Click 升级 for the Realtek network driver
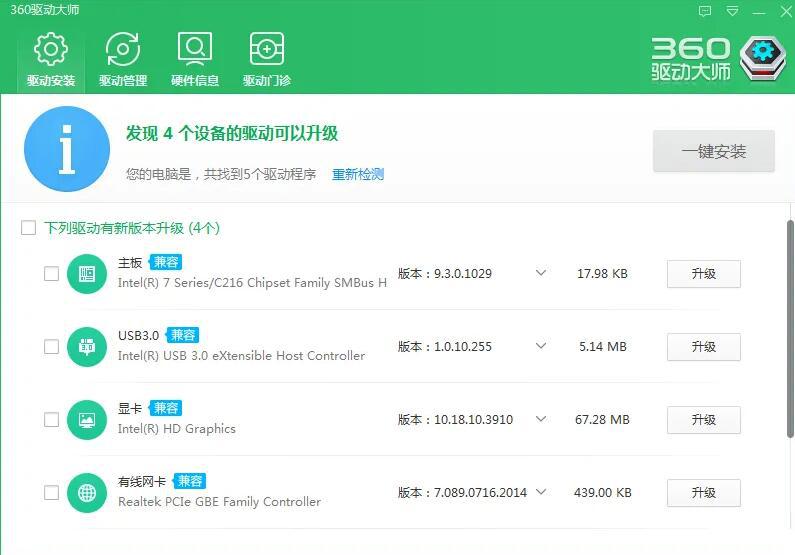The height and width of the screenshot is (555, 795). coord(703,493)
